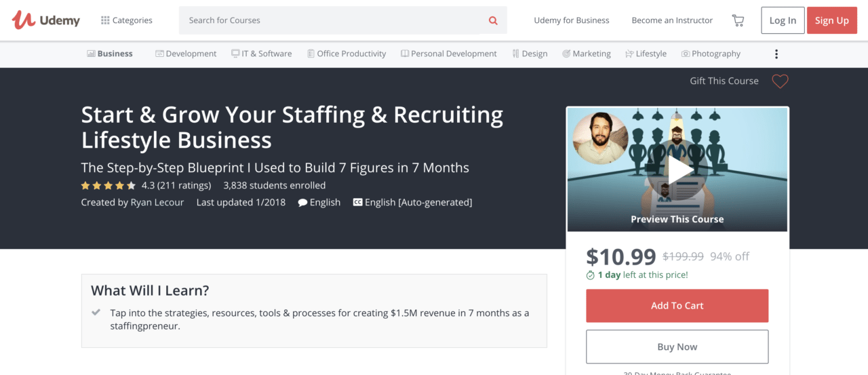Select the Design category tab

530,54
